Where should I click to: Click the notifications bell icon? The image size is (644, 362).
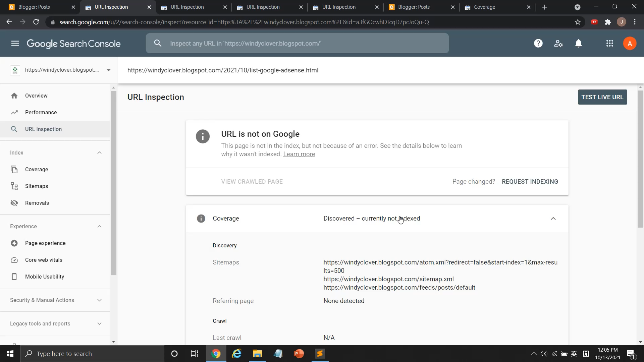click(579, 43)
